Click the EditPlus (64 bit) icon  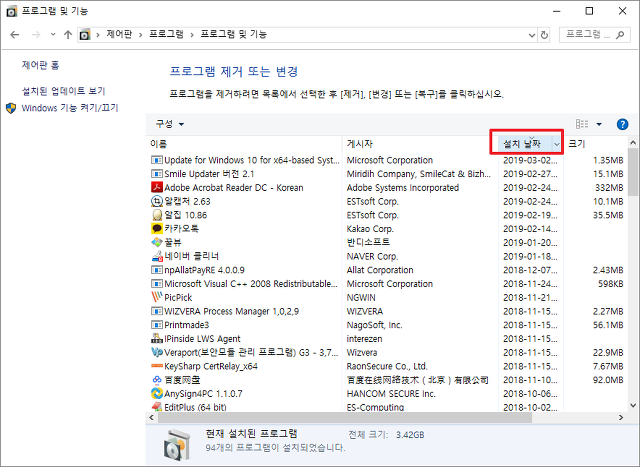[x=157, y=406]
